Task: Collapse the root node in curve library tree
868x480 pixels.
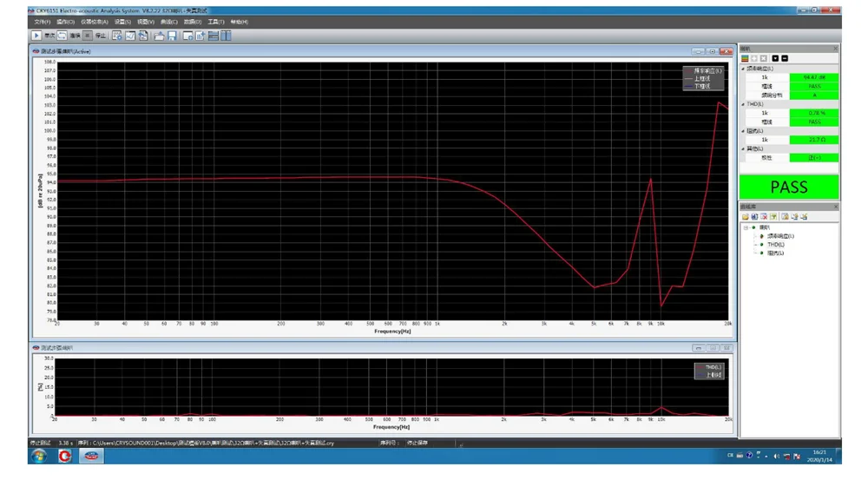Action: click(746, 227)
